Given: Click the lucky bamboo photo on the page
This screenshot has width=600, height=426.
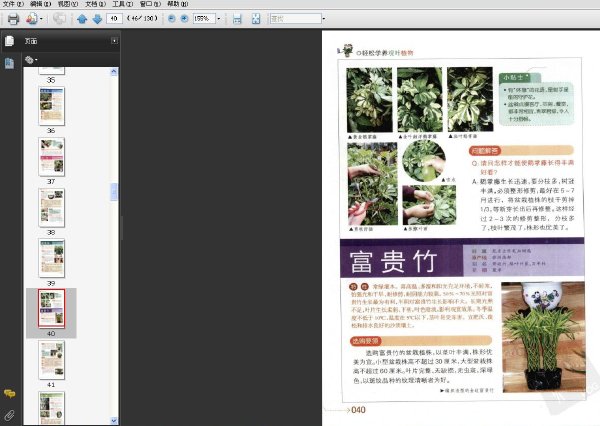Looking at the screenshot, I should coord(543,337).
